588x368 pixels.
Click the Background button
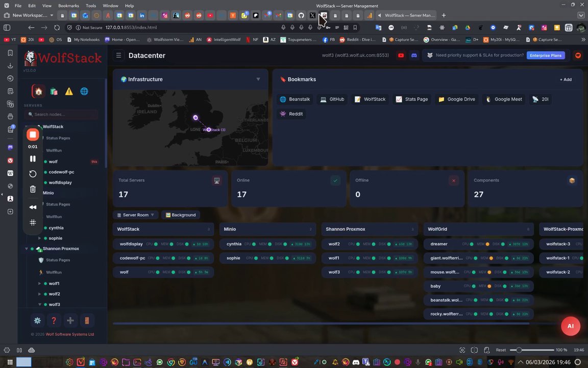181,215
